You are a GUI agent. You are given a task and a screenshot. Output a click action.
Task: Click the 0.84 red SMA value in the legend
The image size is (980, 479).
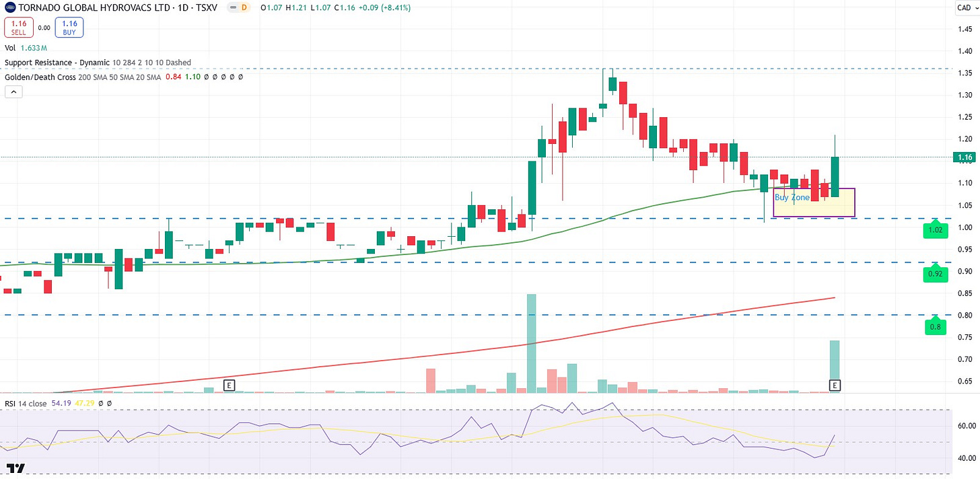tap(173, 77)
